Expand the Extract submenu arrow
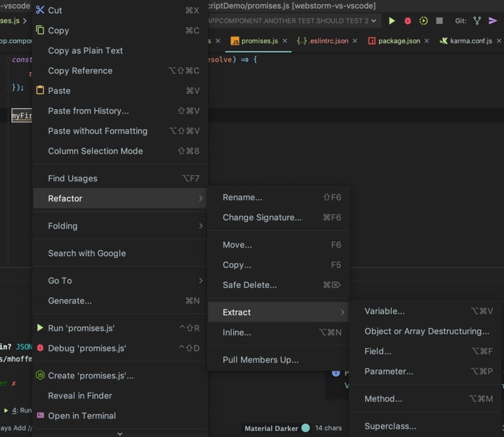The width and height of the screenshot is (504, 437). coord(342,312)
